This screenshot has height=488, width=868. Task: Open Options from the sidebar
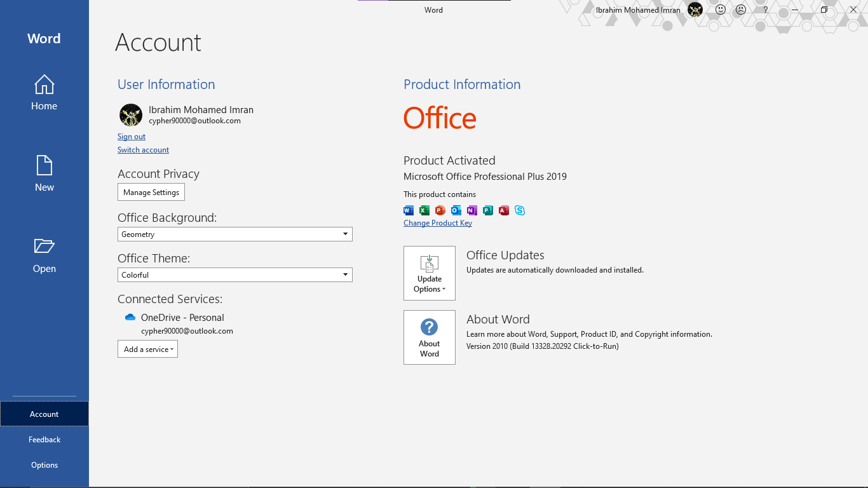pos(44,465)
